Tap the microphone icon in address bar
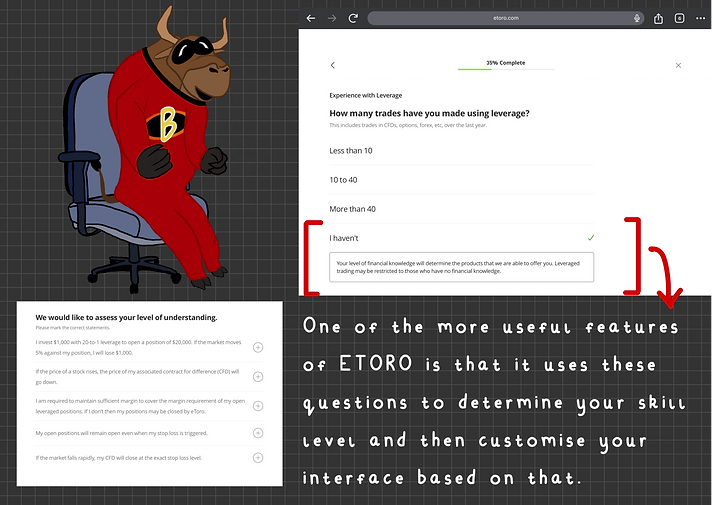 [637, 18]
